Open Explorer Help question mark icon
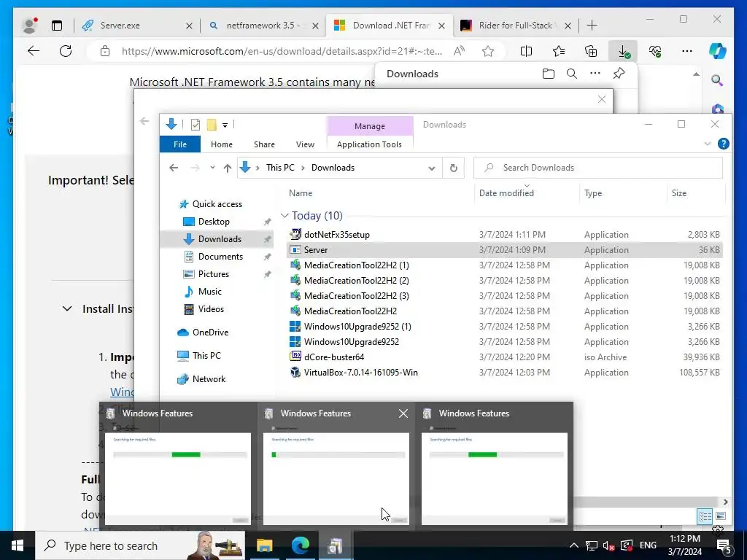This screenshot has width=747, height=560. point(723,144)
